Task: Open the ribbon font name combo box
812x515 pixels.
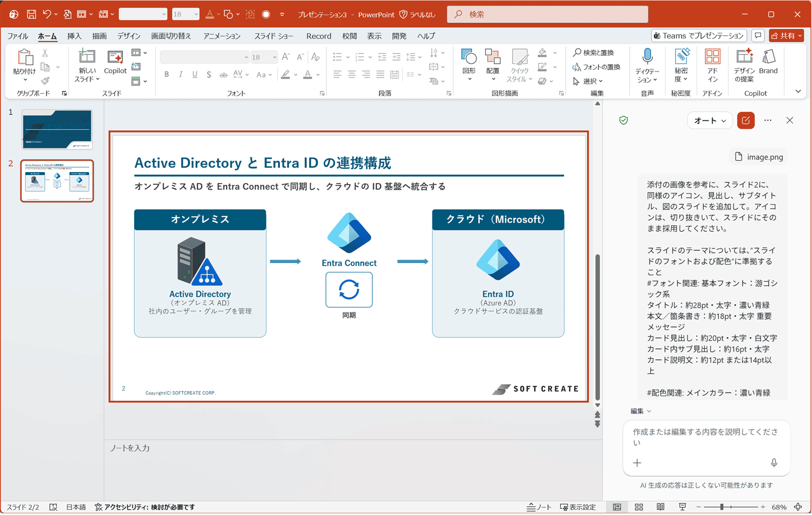Action: [205, 57]
